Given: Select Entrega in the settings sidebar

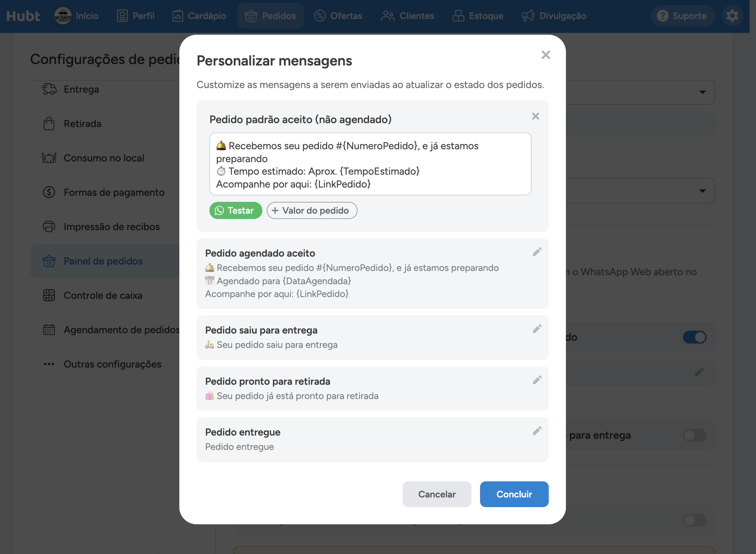Looking at the screenshot, I should [105, 89].
